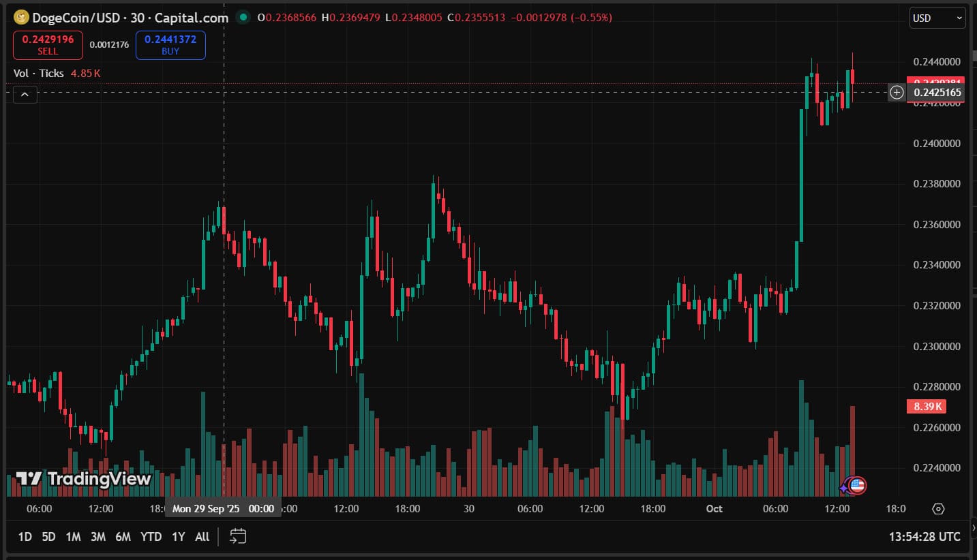Select the YTD date range

tap(151, 537)
